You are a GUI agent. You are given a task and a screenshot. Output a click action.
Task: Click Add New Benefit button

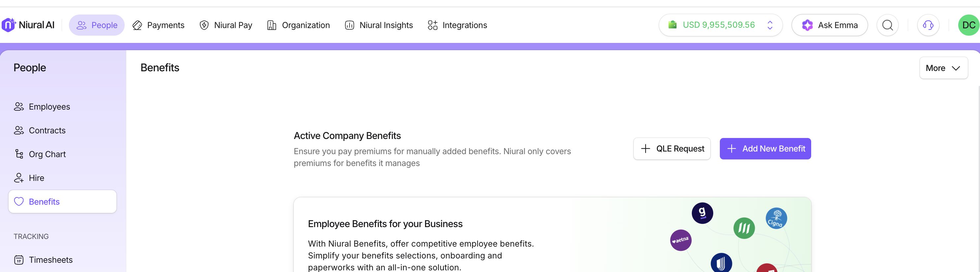click(765, 149)
